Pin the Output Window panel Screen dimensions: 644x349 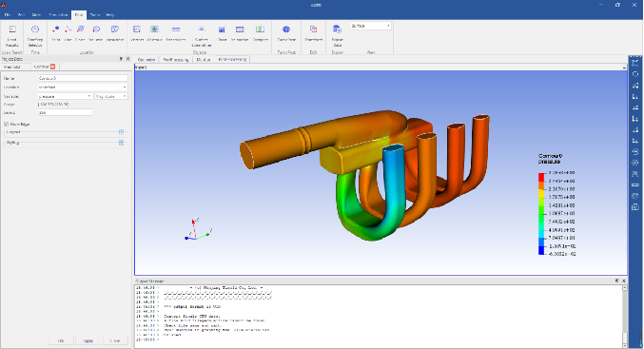[x=617, y=281]
